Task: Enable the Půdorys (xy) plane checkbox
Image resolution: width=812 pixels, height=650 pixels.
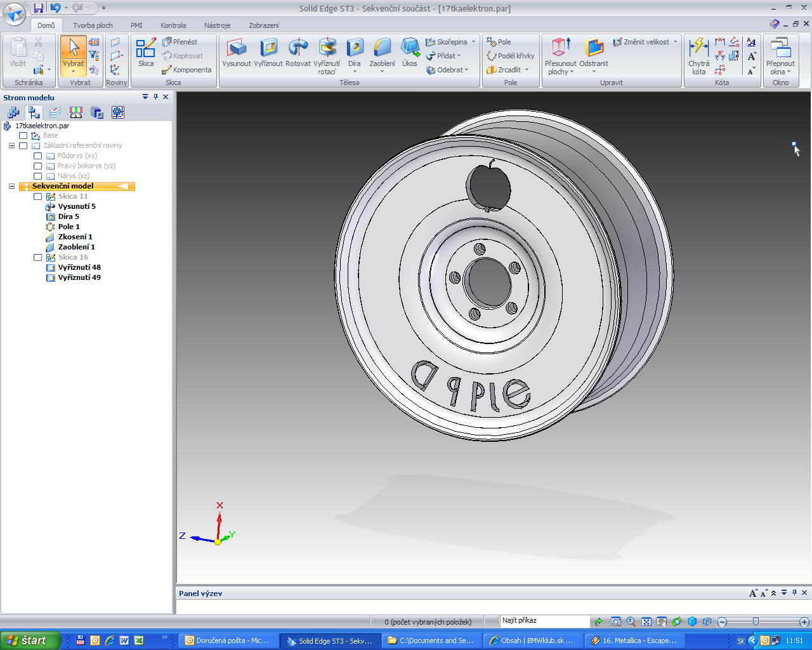Action: coord(38,156)
